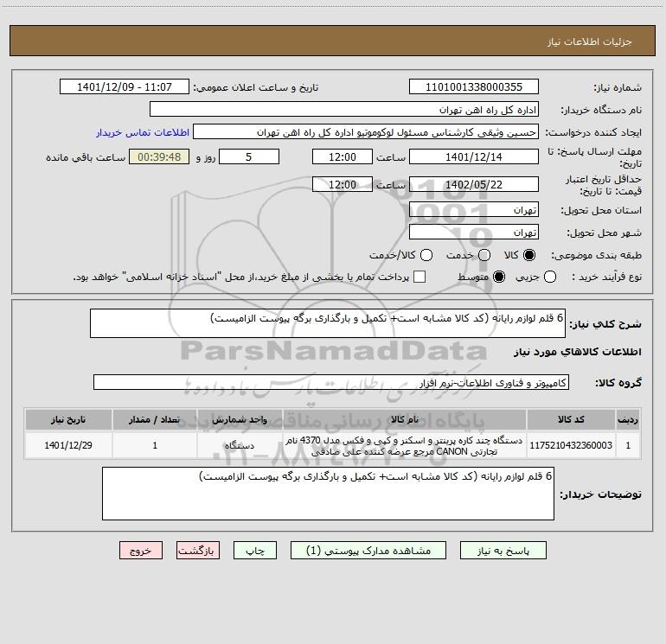Click the response deadline time 12:00 field
666x644 pixels.
343,156
